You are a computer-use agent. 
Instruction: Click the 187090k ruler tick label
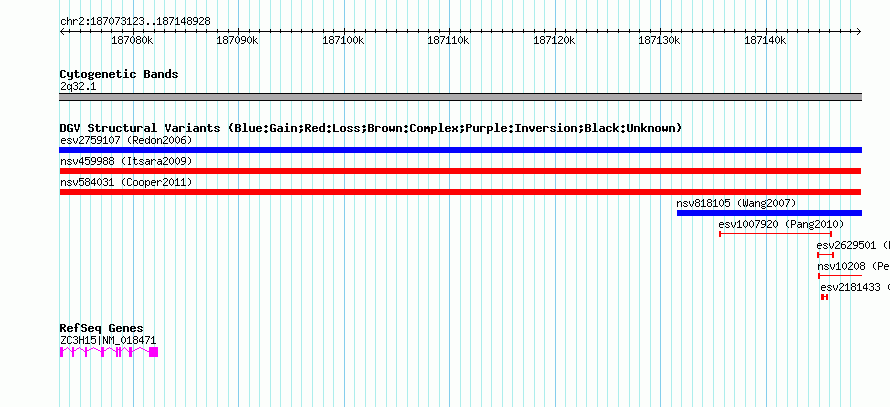click(x=237, y=41)
